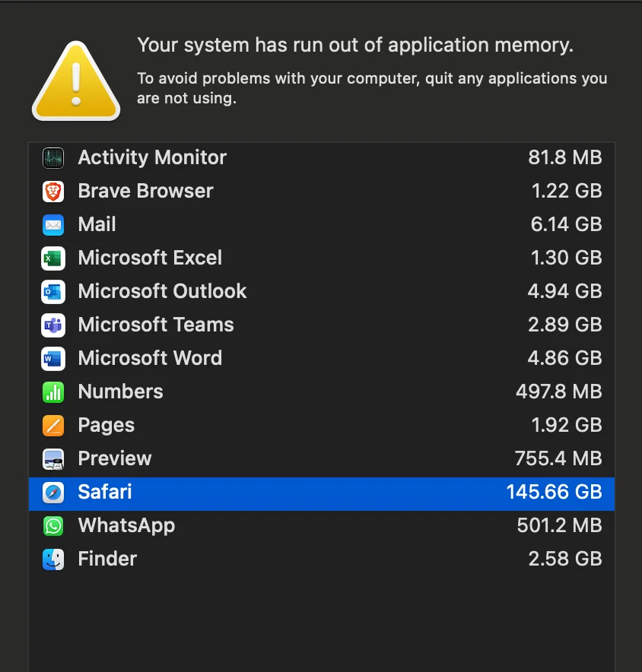The height and width of the screenshot is (672, 642).
Task: Click the Microsoft Outlook icon
Action: (x=53, y=291)
